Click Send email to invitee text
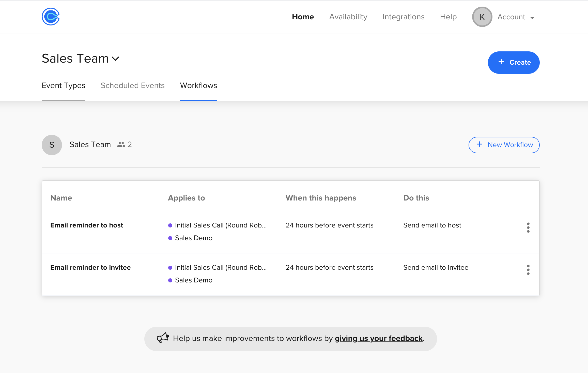This screenshot has width=588, height=373. (x=436, y=267)
